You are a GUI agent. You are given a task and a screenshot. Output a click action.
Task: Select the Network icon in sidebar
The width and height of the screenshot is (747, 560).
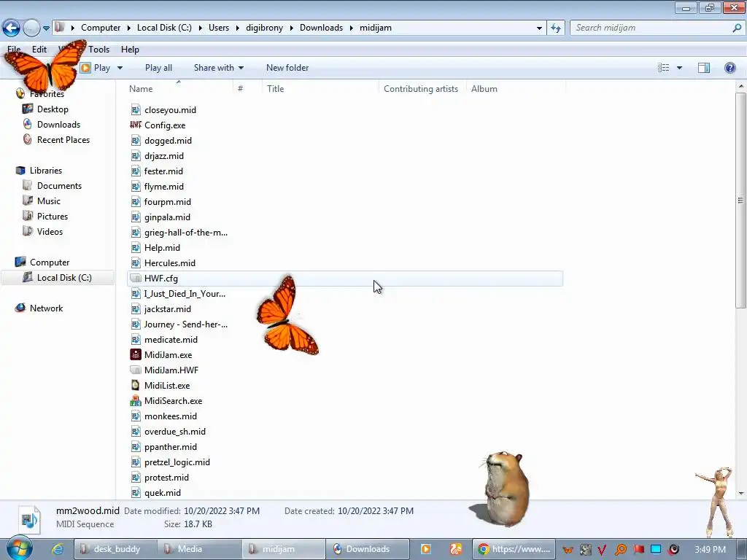coord(20,308)
